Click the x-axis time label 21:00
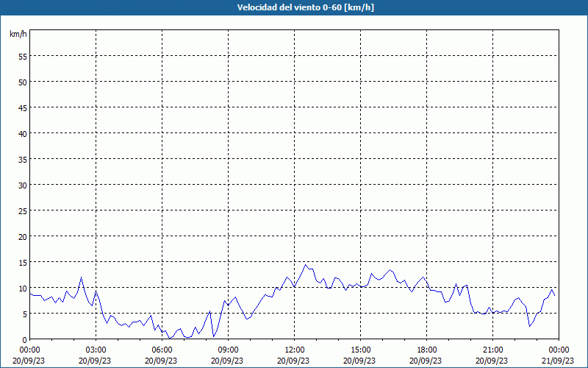Viewport: 588px width, 368px height. point(492,350)
